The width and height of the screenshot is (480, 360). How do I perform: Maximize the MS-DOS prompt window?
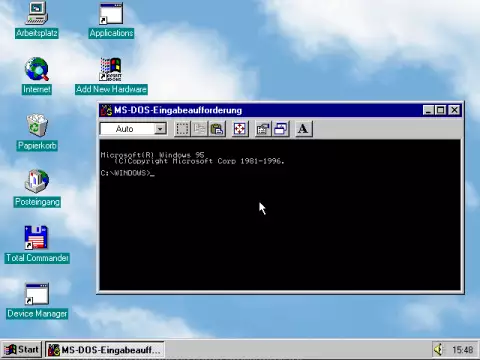point(440,110)
